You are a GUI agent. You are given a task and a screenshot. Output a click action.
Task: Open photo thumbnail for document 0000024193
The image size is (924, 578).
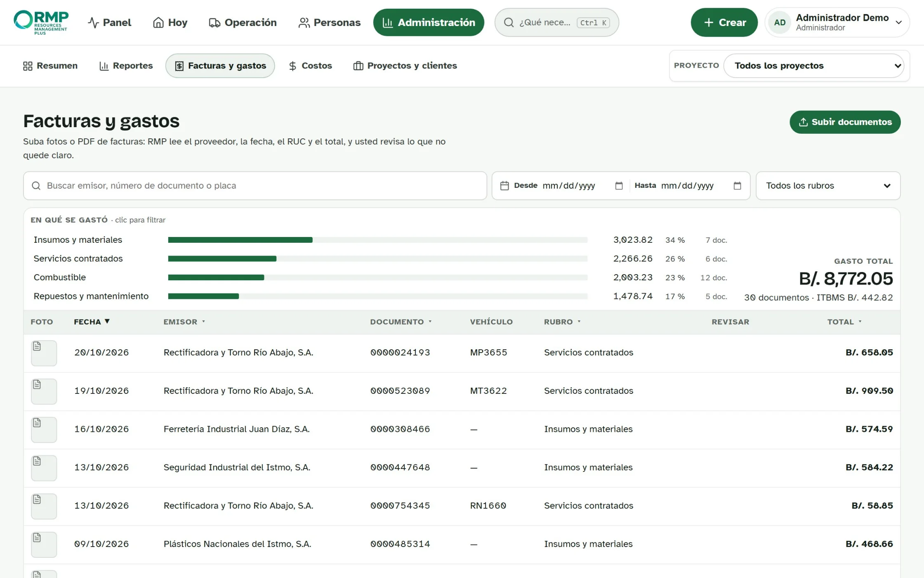point(44,353)
